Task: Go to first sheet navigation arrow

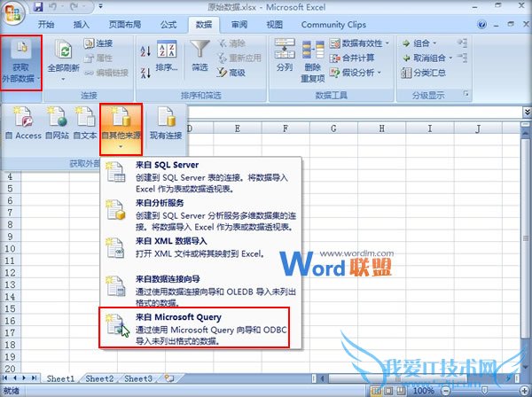Action: pos(5,378)
